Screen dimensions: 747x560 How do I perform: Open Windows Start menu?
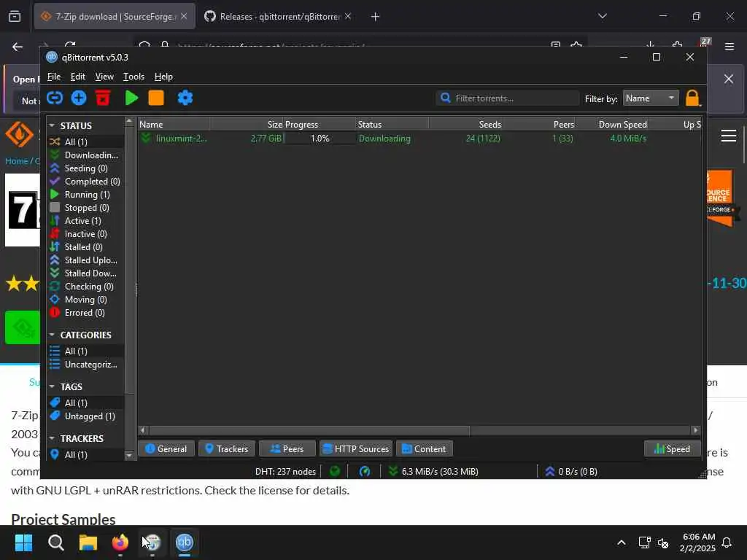click(24, 542)
